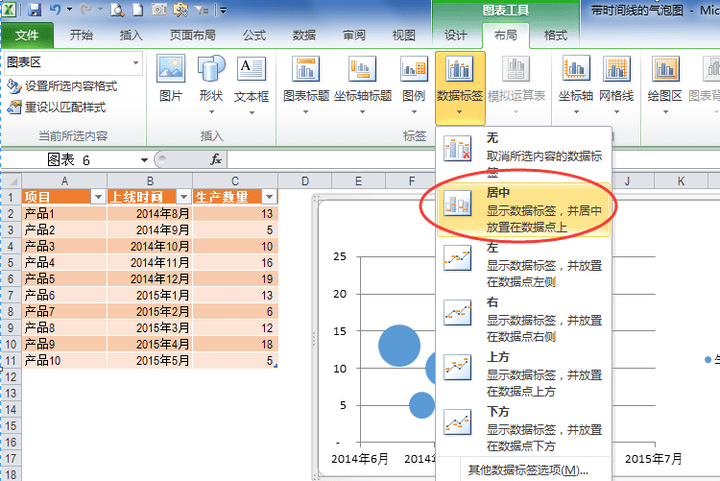Switch to the 插入 Insert tab
This screenshot has height=481, width=720.
[131, 35]
